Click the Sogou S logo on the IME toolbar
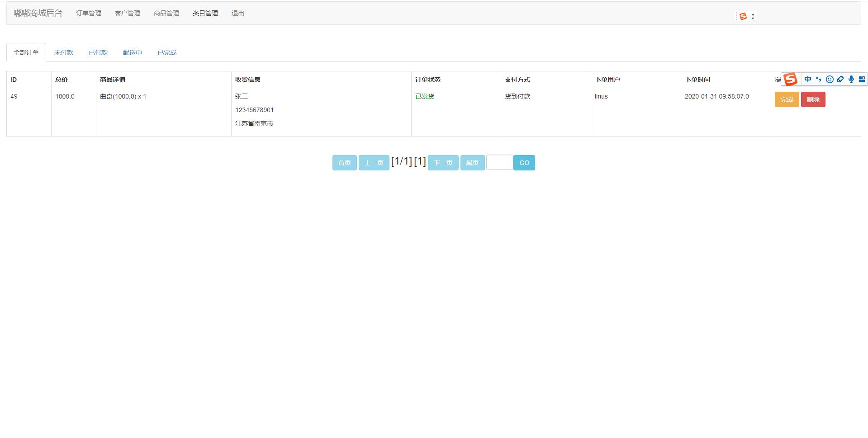The image size is (868, 438). [x=790, y=79]
